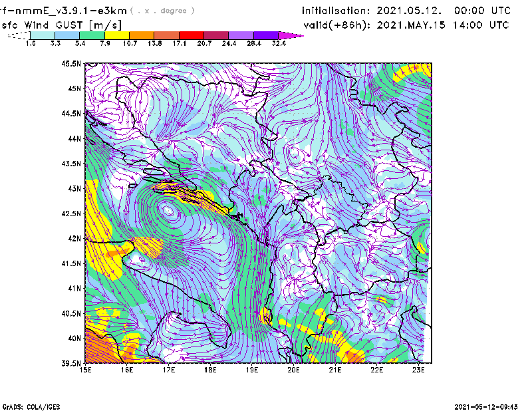Click the 'GrADS: COLA/IGES' credit text
The image size is (532, 411).
coord(31,407)
